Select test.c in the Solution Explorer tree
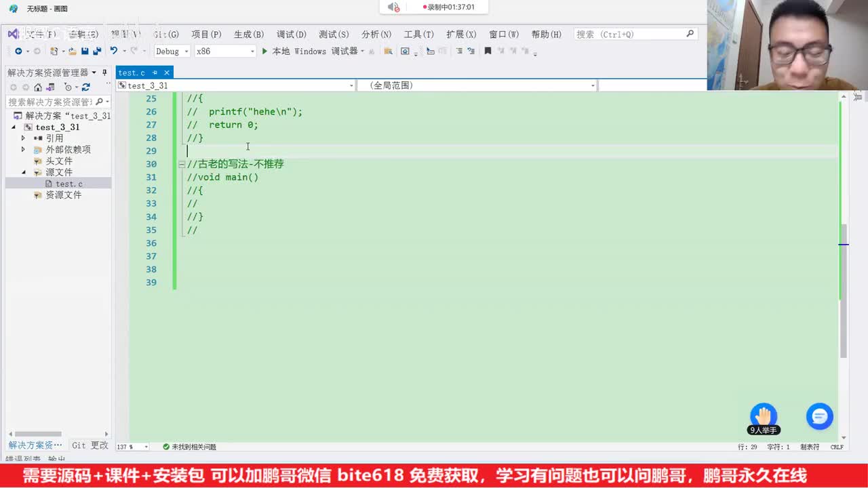 (69, 184)
